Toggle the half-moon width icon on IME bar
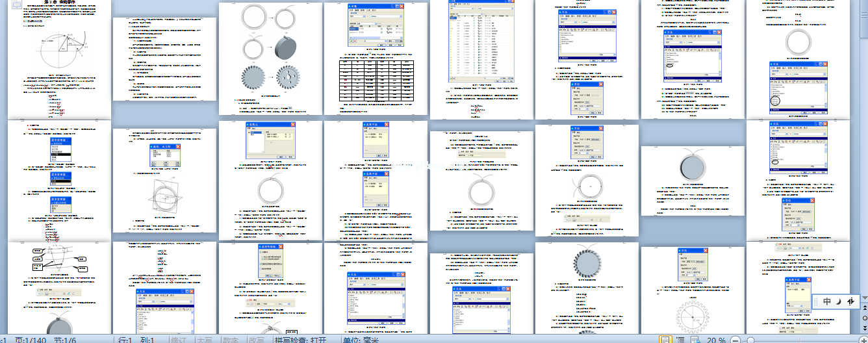868x343 pixels. [838, 301]
